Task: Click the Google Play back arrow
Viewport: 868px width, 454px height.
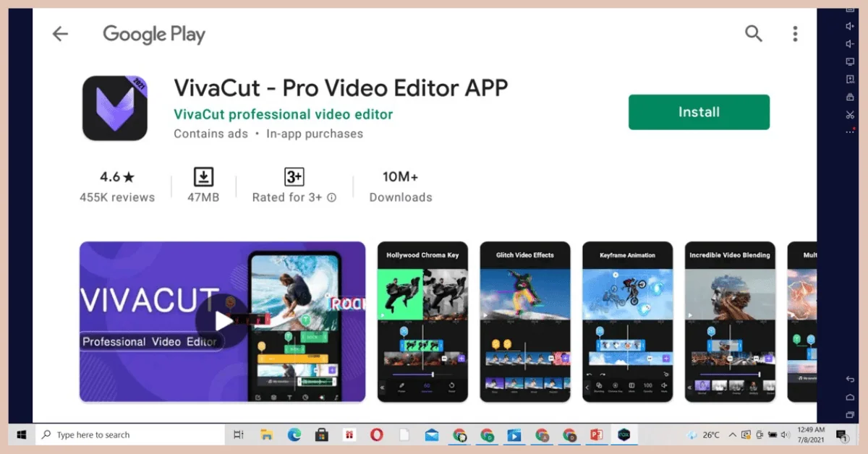Action: tap(60, 33)
